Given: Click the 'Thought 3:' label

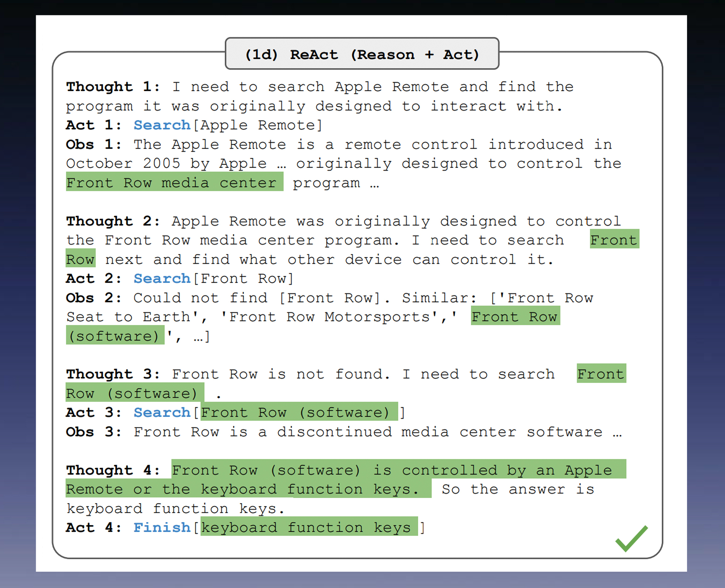Looking at the screenshot, I should [113, 374].
